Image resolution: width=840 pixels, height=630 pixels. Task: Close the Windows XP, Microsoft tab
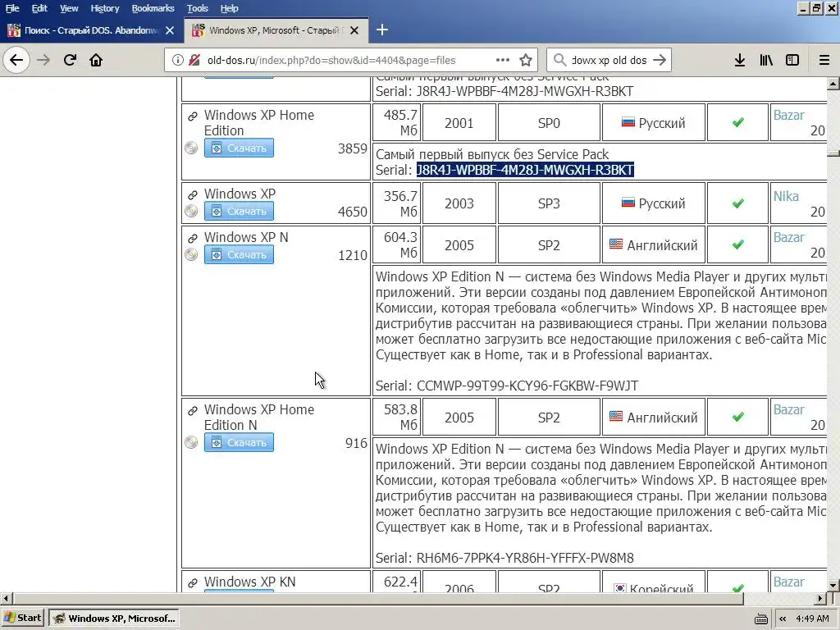(x=354, y=30)
